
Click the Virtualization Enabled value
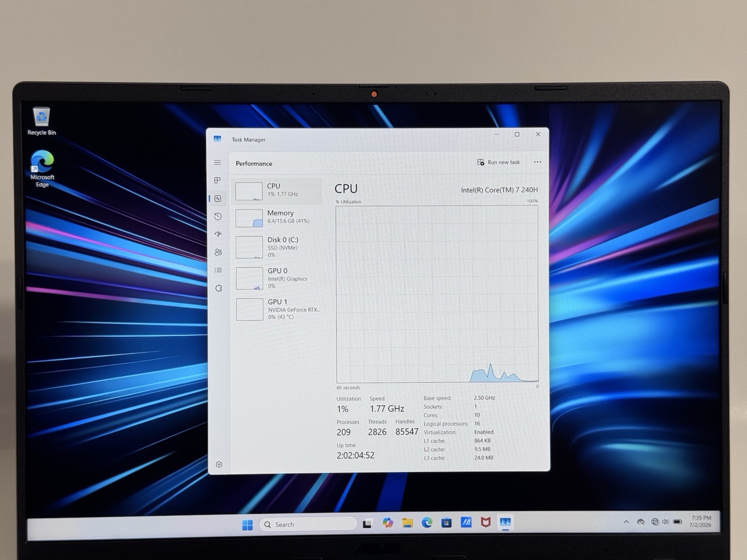pyautogui.click(x=484, y=432)
